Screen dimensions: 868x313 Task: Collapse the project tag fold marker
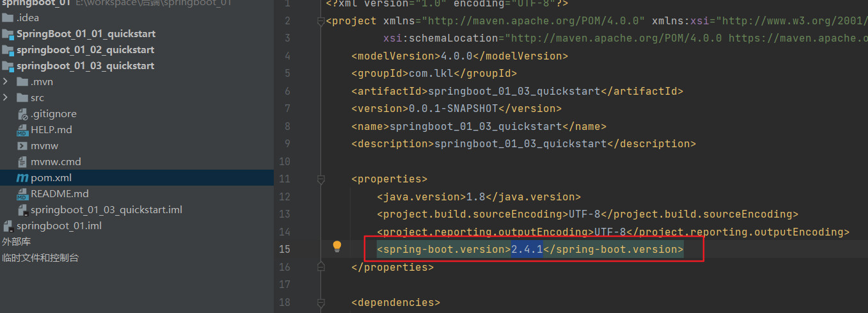pyautogui.click(x=320, y=21)
